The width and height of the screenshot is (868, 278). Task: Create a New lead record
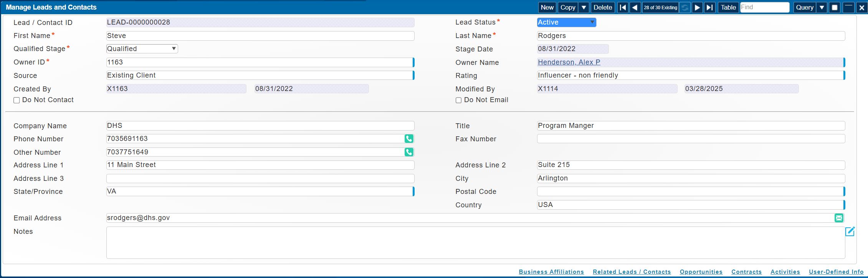point(547,7)
